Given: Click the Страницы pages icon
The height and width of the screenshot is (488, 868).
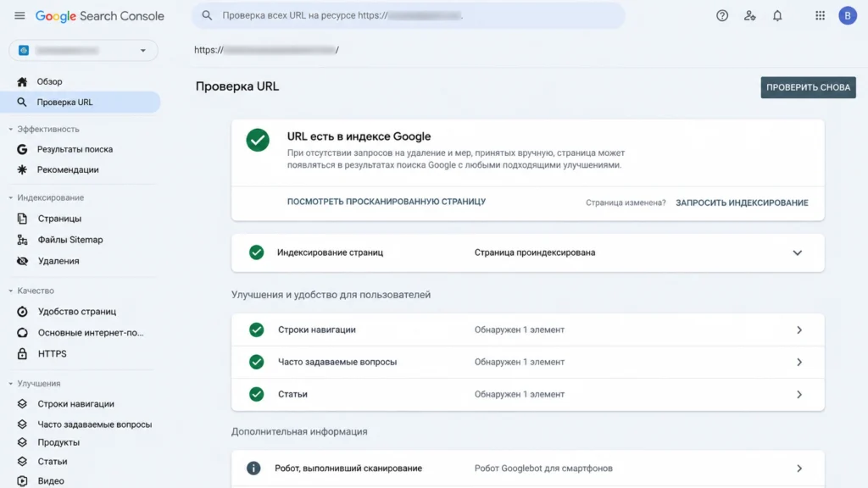Looking at the screenshot, I should (x=22, y=219).
